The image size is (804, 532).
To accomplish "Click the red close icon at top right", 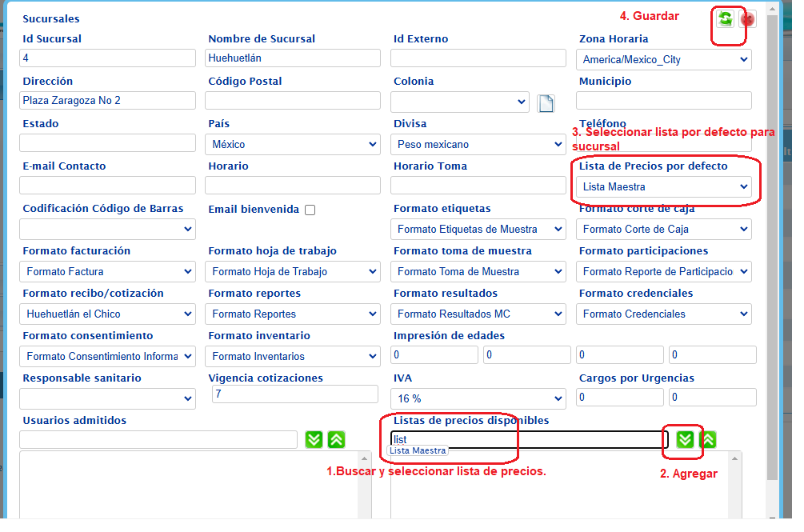I will pos(747,19).
